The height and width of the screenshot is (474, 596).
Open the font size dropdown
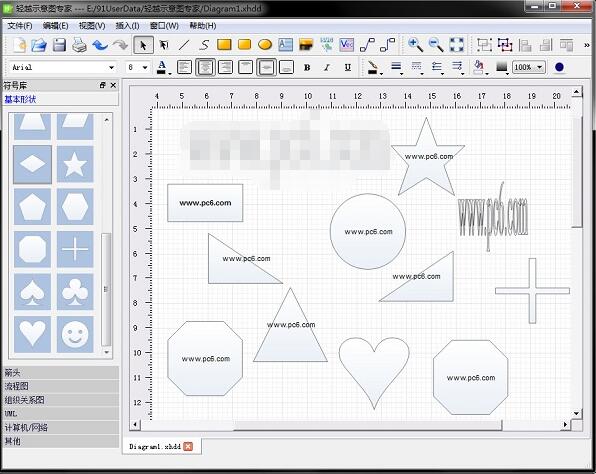tap(137, 67)
